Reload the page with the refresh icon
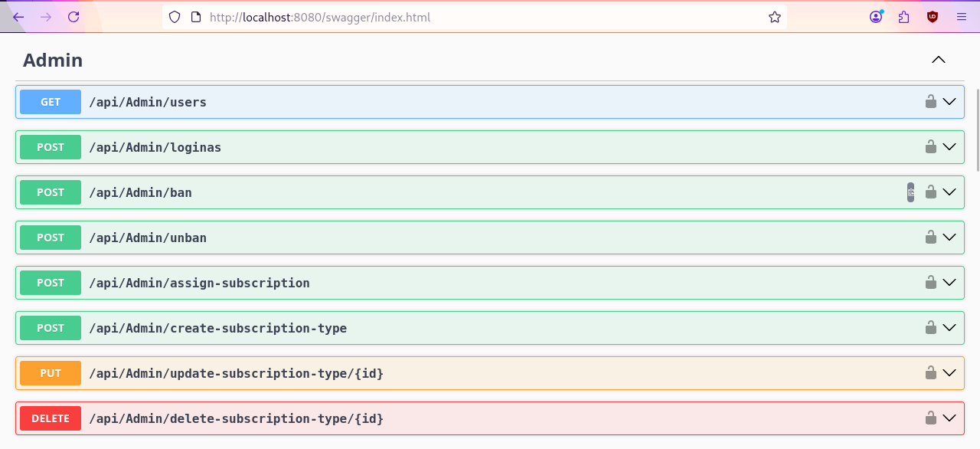 click(x=73, y=16)
